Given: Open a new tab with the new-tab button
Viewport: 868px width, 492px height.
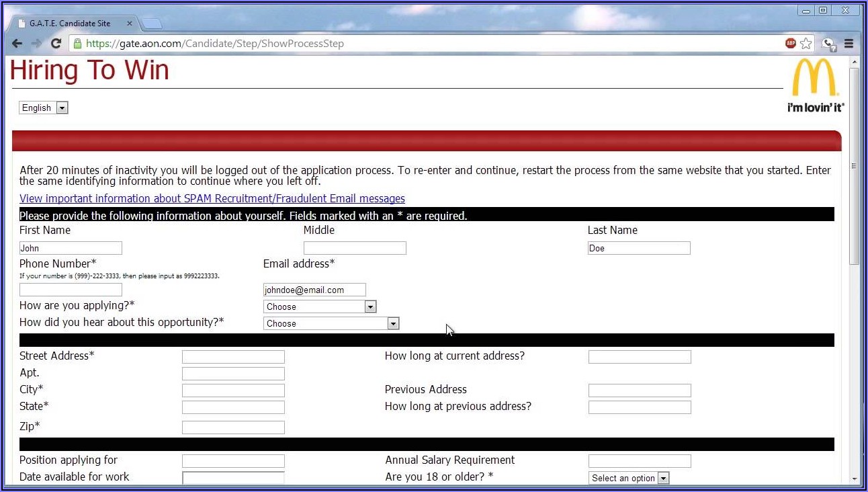Looking at the screenshot, I should (152, 24).
